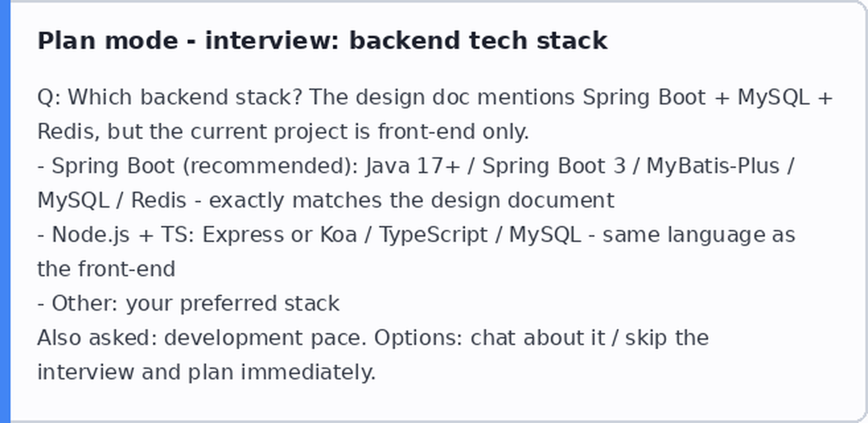Viewport: 868px width, 423px height.
Task: Click 'Spring Boot 3' in the recommended option
Action: coord(554,167)
